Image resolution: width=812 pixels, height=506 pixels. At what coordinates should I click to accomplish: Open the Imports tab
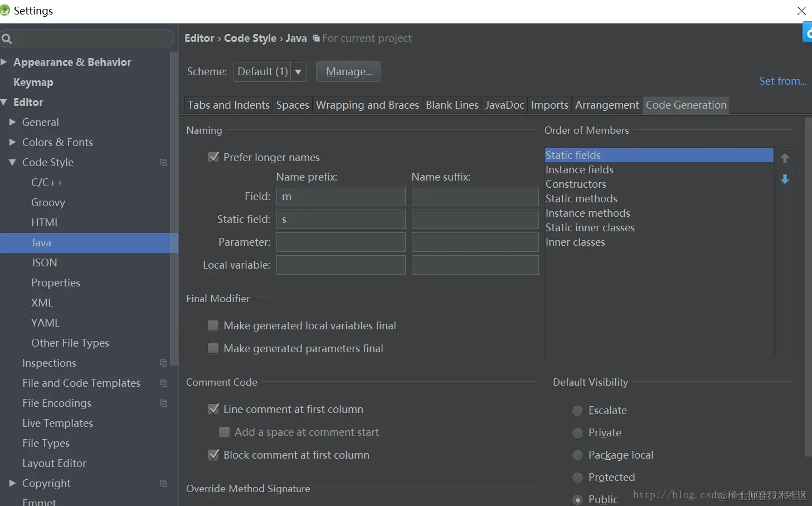[x=550, y=105]
